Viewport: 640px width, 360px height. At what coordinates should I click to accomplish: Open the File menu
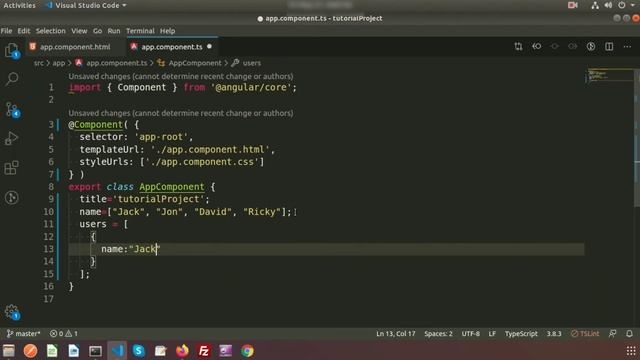[6, 31]
